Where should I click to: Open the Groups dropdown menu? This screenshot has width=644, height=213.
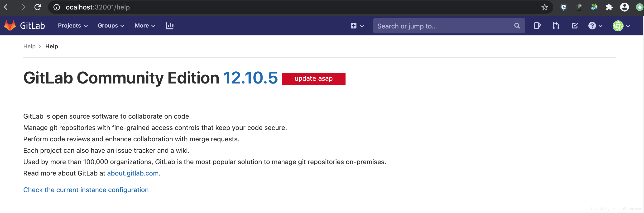[111, 26]
